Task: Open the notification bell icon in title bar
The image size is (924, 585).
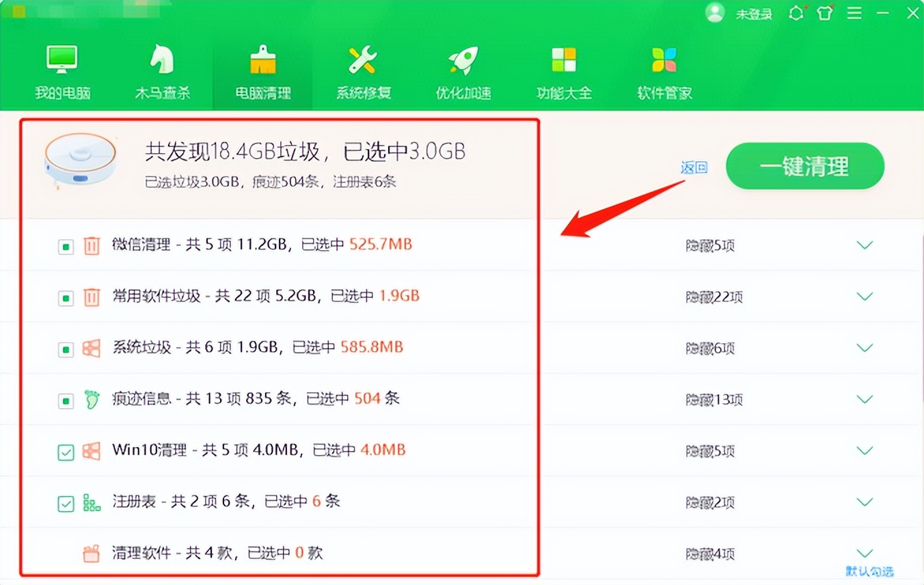Action: [796, 13]
